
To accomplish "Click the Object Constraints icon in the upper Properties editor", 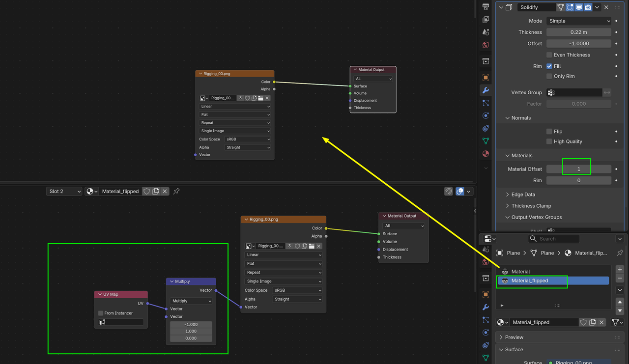I will (486, 129).
